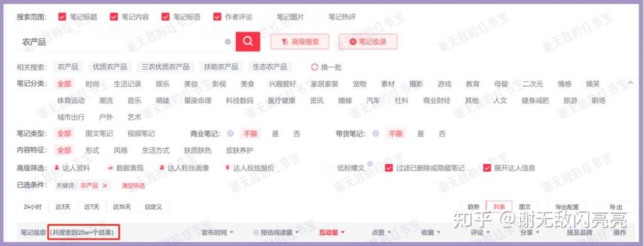Expand the 达人粉丝画像 advanced filter
The image size is (644, 246).
click(185, 168)
